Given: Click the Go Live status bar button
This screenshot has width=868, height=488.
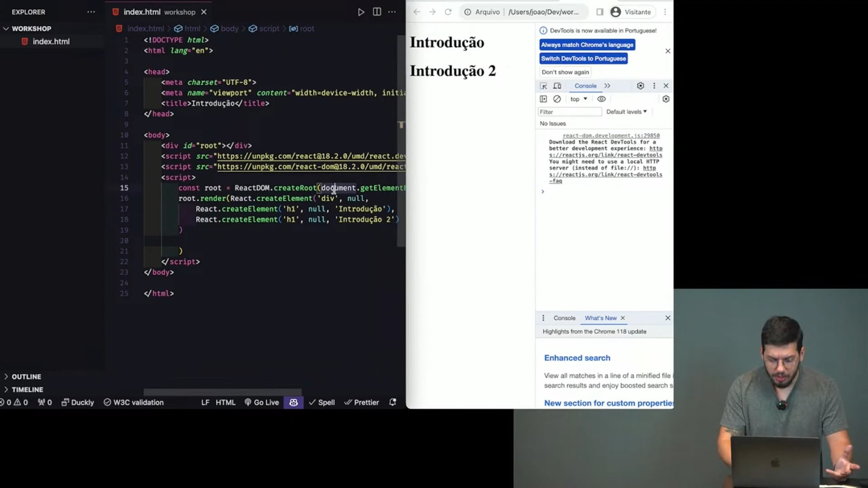Looking at the screenshot, I should (262, 402).
